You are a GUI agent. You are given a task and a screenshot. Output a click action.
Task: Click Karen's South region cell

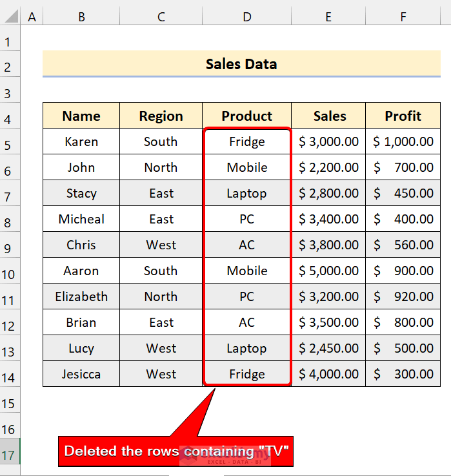[x=161, y=141]
